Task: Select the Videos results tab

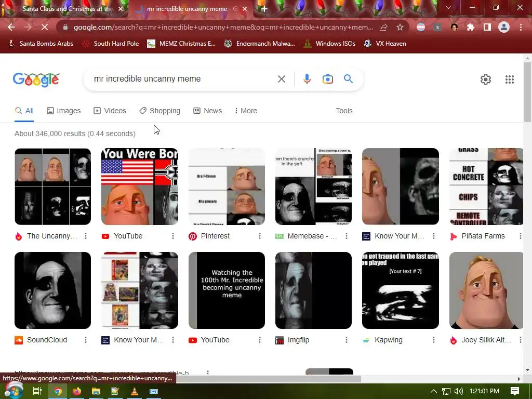Action: point(110,111)
